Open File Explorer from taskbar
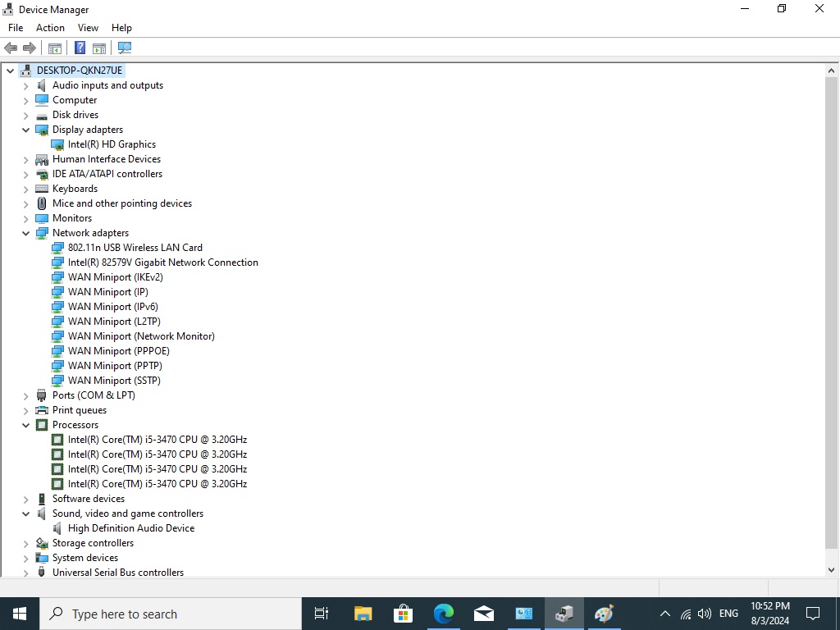 [x=363, y=614]
